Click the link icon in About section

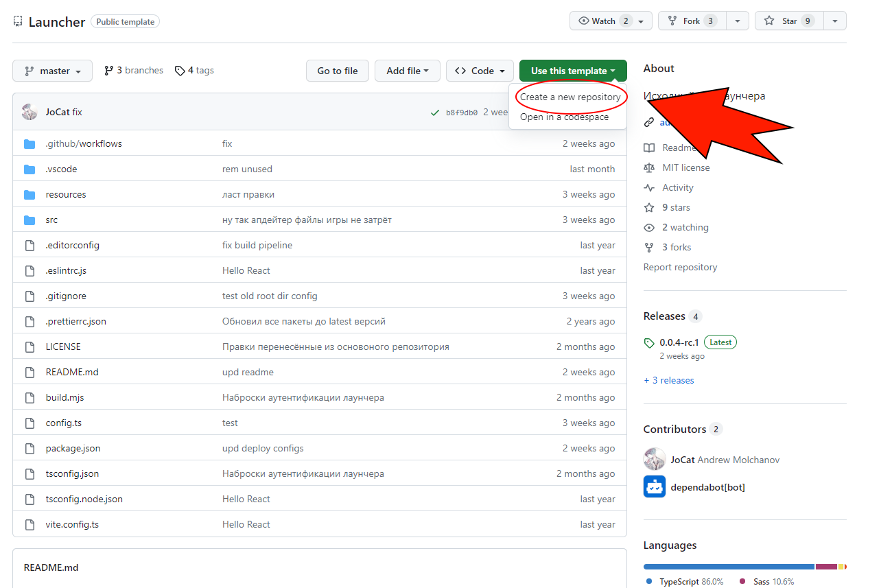pyautogui.click(x=649, y=123)
